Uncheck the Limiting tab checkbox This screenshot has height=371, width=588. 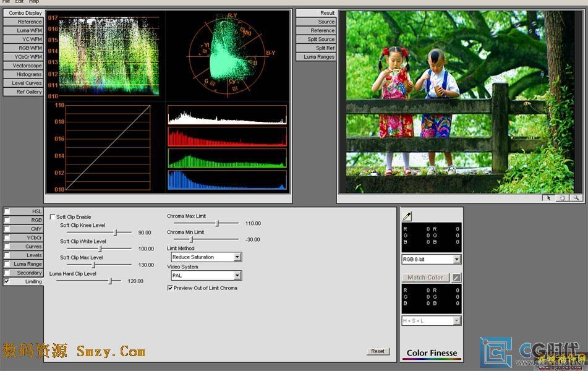tap(7, 281)
